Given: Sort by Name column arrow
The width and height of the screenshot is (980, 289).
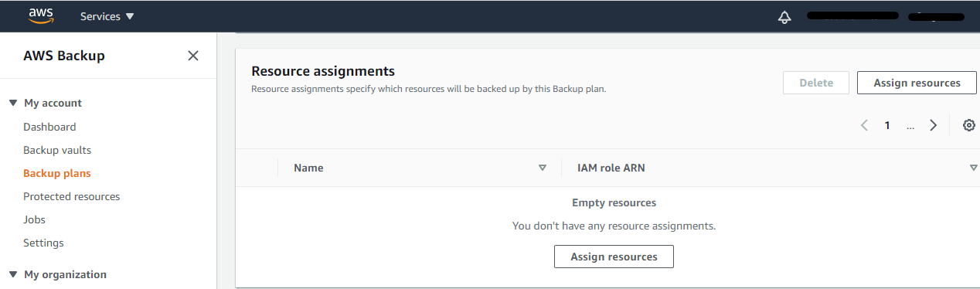Looking at the screenshot, I should tap(543, 168).
